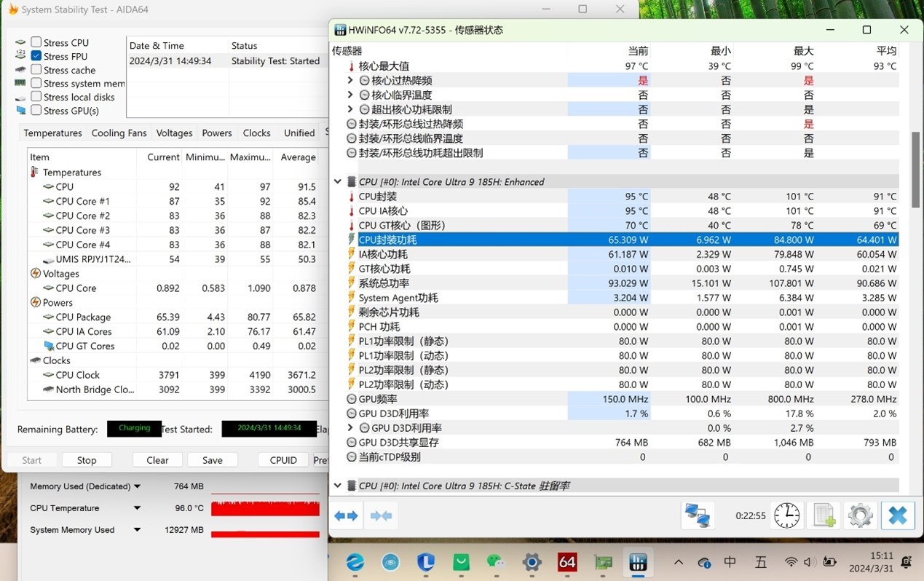The height and width of the screenshot is (581, 924).
Task: Enable Stress local disks checkbox
Action: 36,97
